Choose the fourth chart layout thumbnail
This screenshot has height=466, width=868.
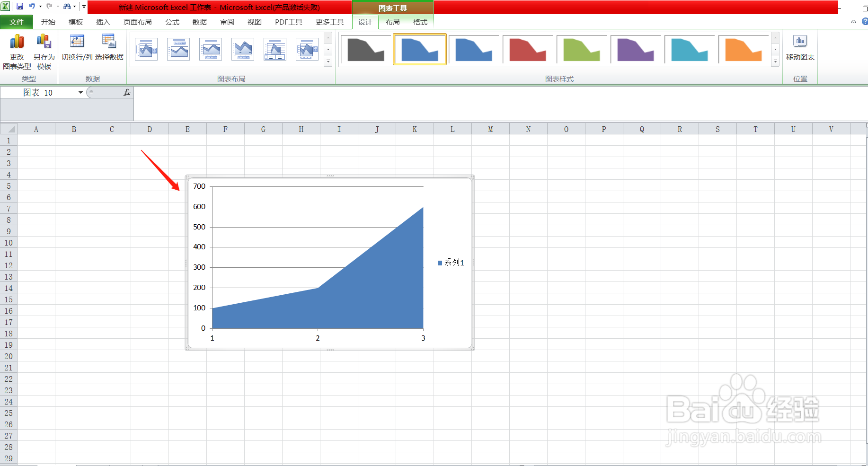243,49
